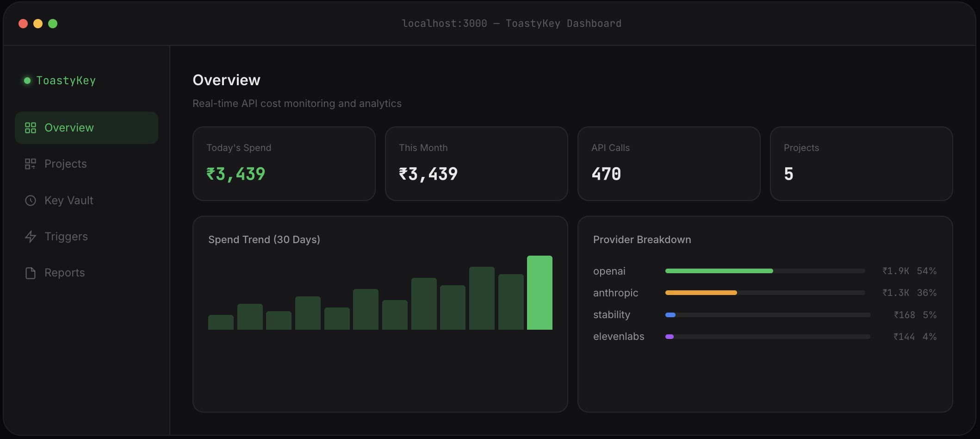Open the API Calls stat card
The image size is (980, 439).
click(669, 163)
